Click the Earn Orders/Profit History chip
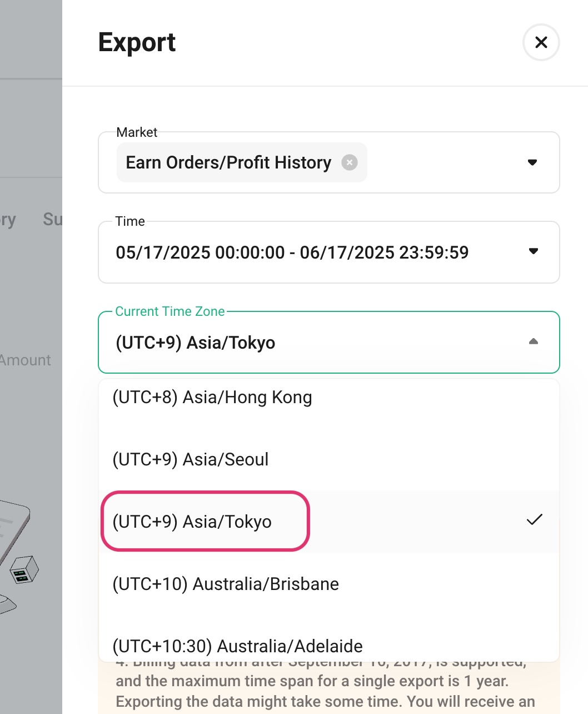588x714 pixels. [228, 162]
